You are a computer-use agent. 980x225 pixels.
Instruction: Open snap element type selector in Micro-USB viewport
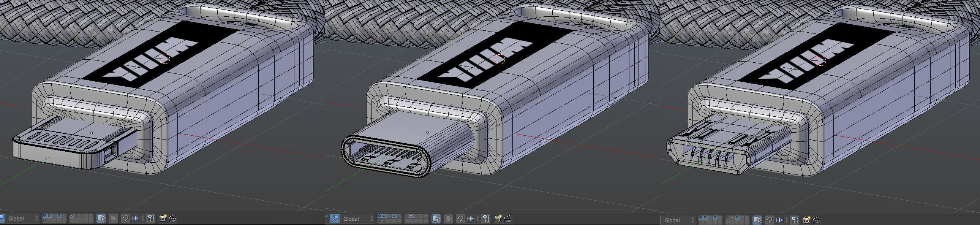coord(782,220)
